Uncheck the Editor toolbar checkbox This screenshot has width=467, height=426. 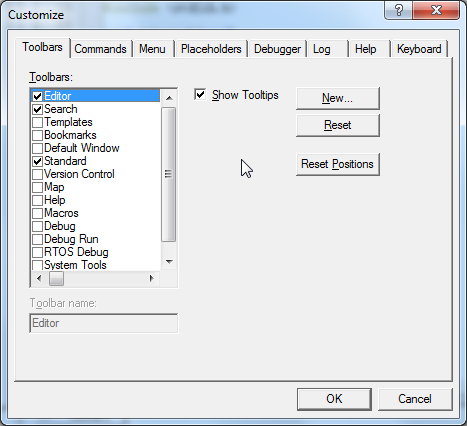[37, 96]
